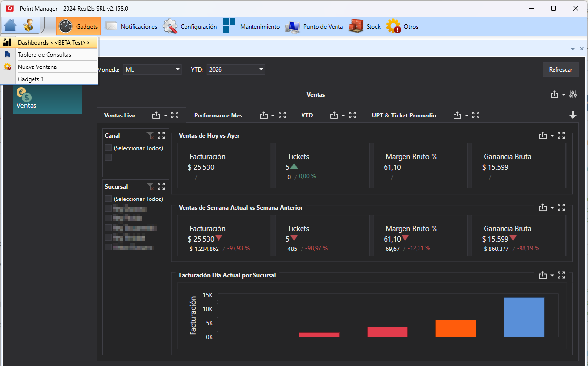Open export dropdown arrow for Hoy vs Ayer
Image resolution: width=588 pixels, height=366 pixels.
[x=552, y=136]
